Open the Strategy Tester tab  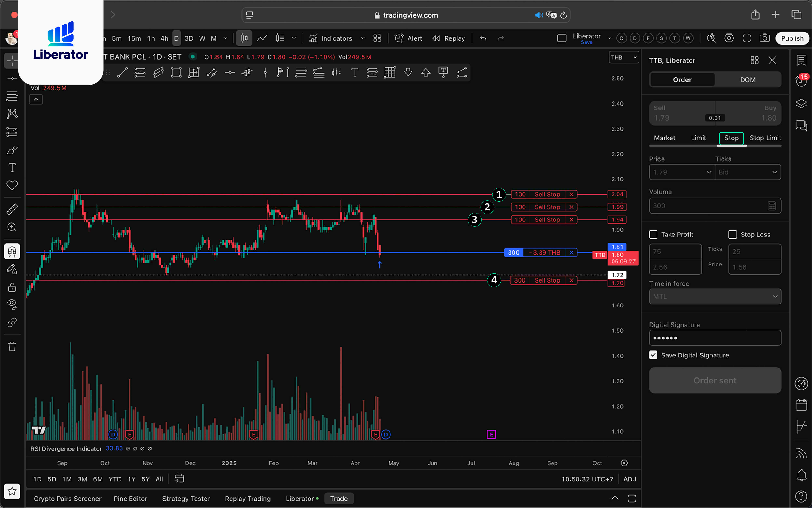[x=186, y=499]
